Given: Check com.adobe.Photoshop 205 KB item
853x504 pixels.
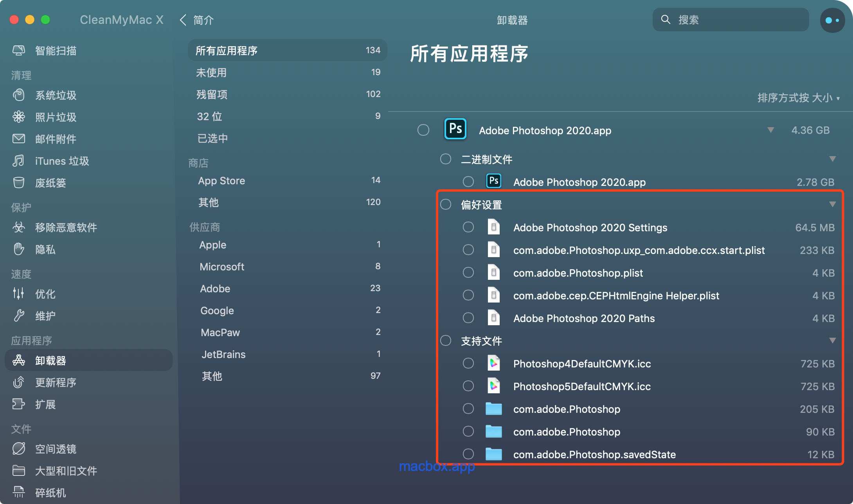Looking at the screenshot, I should 468,409.
